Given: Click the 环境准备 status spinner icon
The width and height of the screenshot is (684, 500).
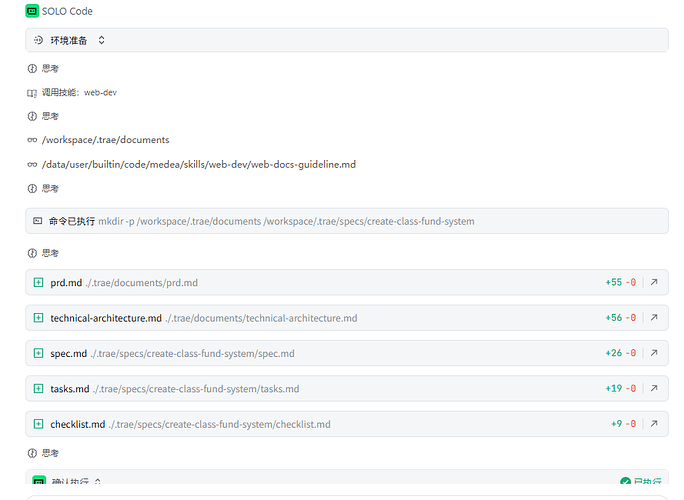Looking at the screenshot, I should click(38, 40).
